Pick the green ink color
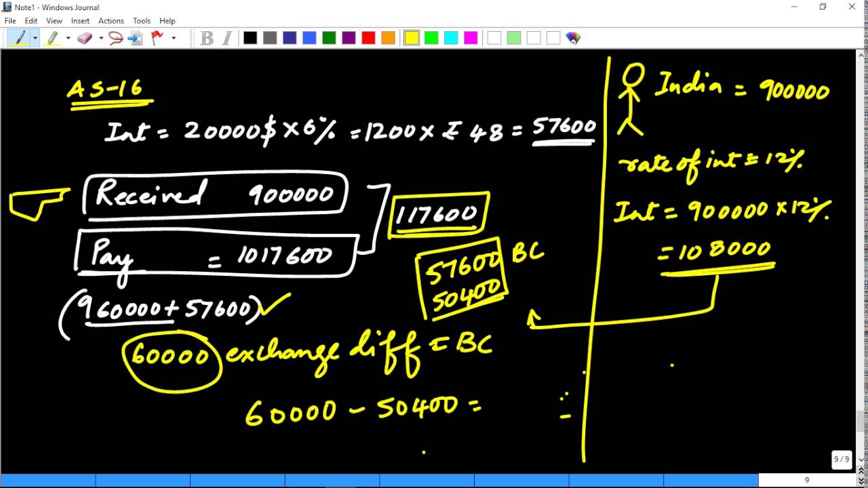868x488 pixels. coord(329,38)
